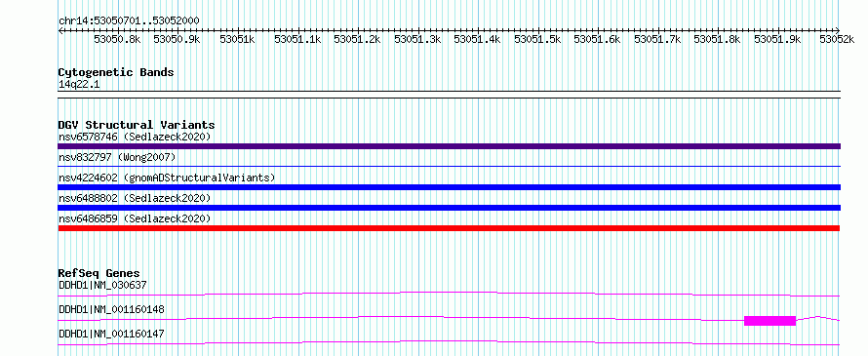
Task: Open the DGV Structural Variants track heading
Action: pyautogui.click(x=137, y=125)
